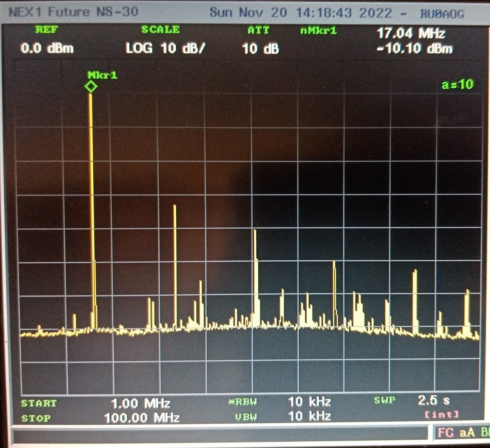Viewport: 490px width, 448px height.
Task: Click the Mkr1 diamond marker icon
Action: 91,87
